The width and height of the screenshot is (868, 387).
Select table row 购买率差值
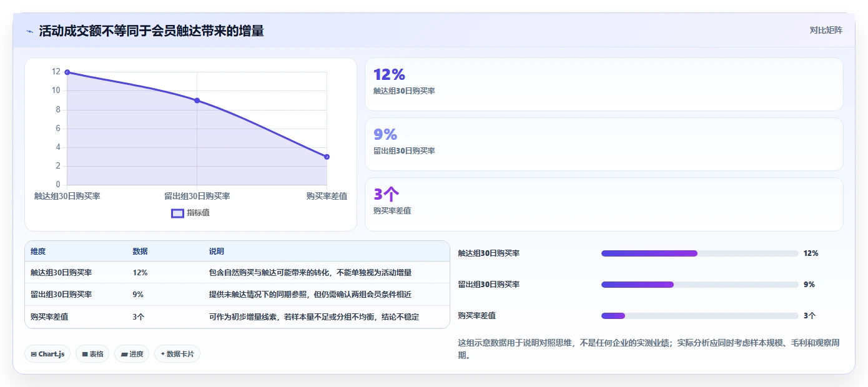click(x=237, y=317)
